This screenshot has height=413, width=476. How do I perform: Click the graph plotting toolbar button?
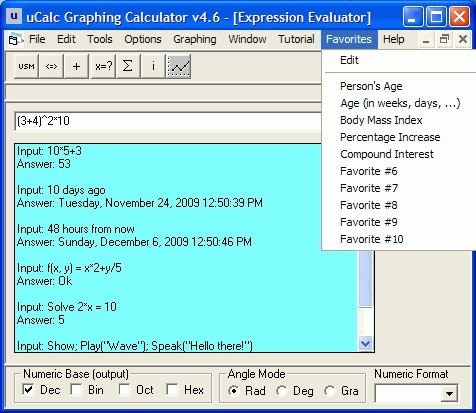(178, 66)
